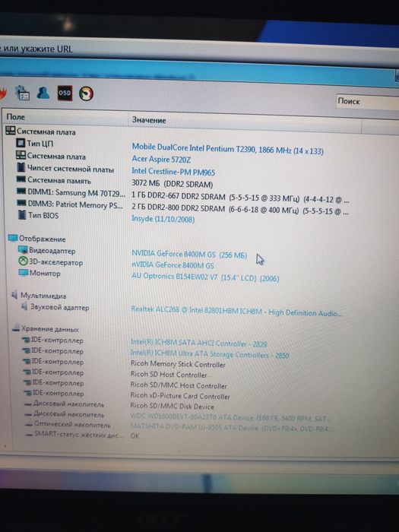This screenshot has width=399, height=532.
Task: Open the MATSHITA DVD-RAM UJ-850S link
Action: coord(231,428)
